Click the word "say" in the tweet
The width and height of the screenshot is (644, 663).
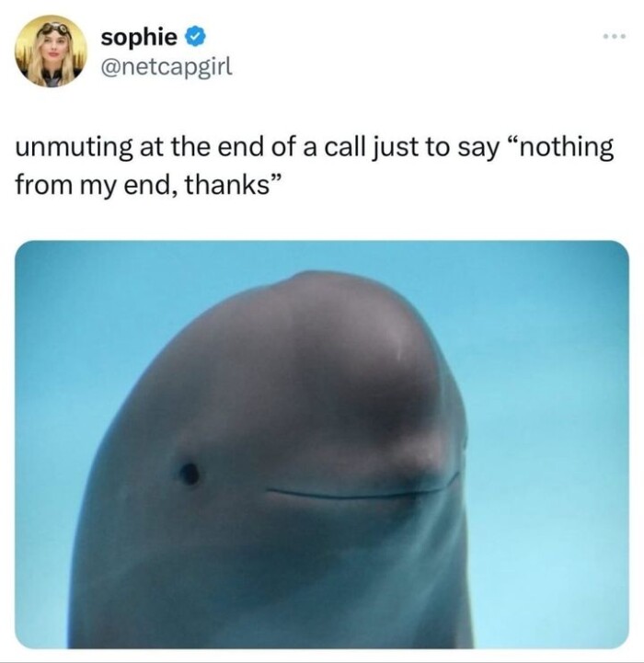coord(480,150)
